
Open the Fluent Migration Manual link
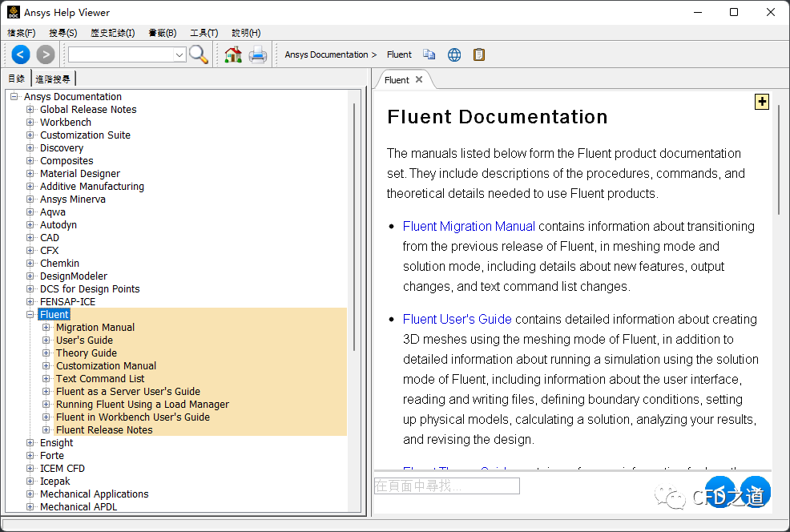[469, 227]
